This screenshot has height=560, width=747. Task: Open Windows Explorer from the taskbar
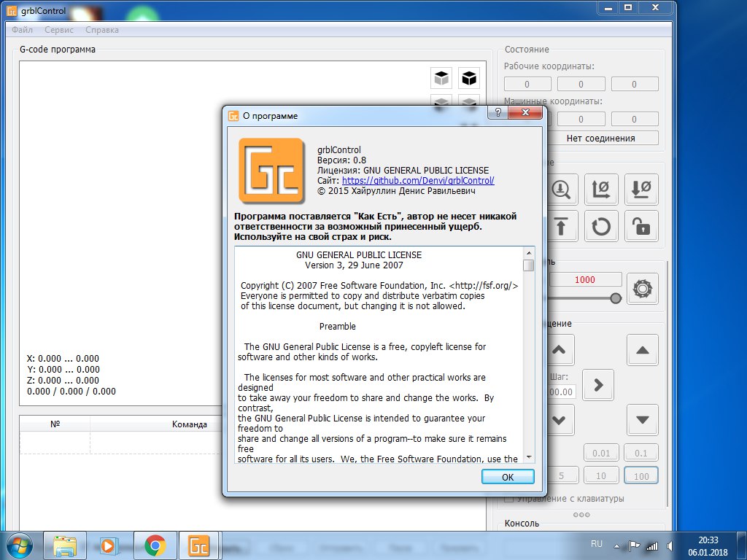pos(65,545)
